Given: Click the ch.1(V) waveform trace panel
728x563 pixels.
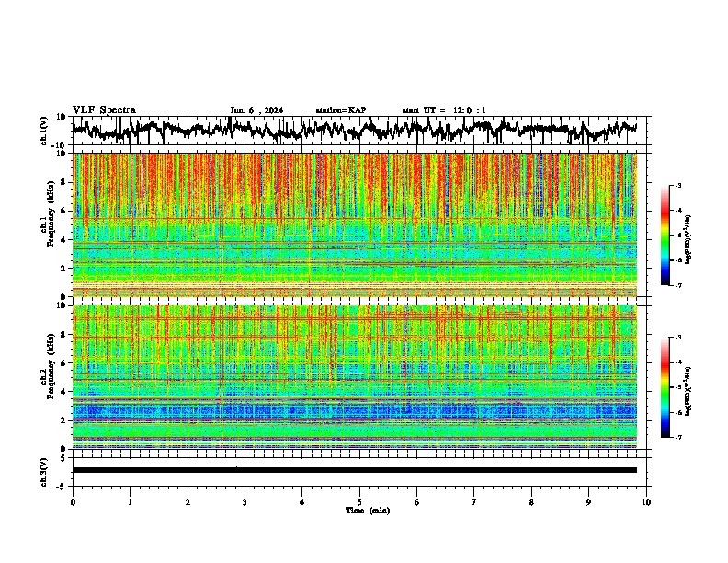Looking at the screenshot, I should (359, 131).
